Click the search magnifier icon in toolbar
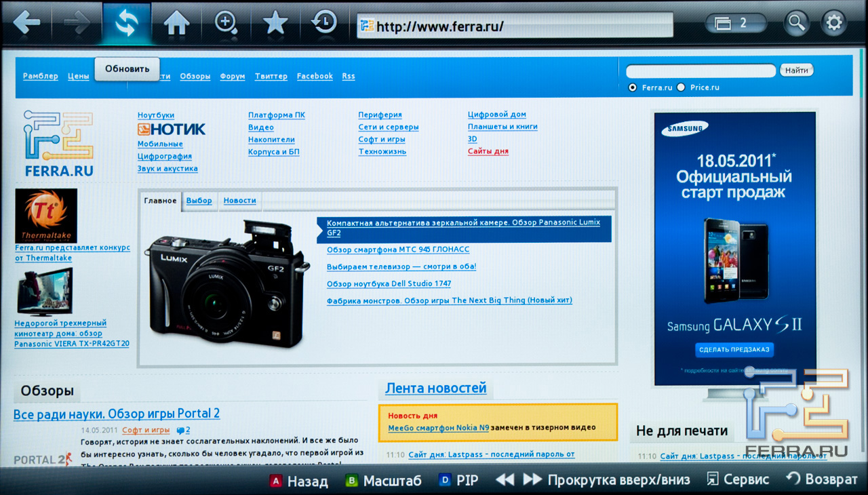The height and width of the screenshot is (495, 868). click(x=796, y=24)
